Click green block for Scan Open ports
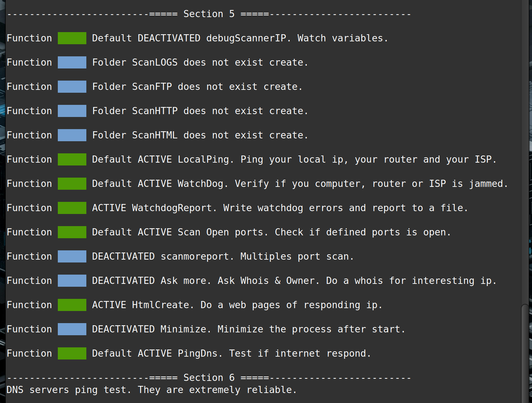This screenshot has height=403, width=532. (x=72, y=232)
